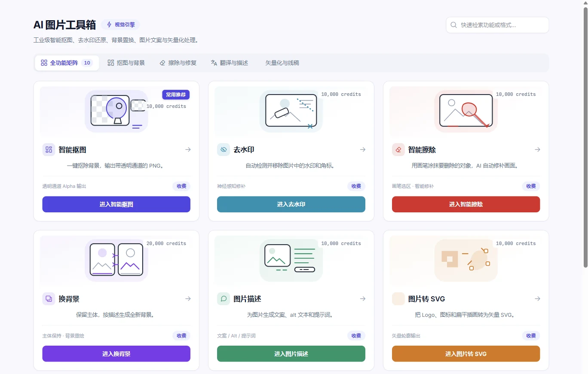Open the 擦除与修复 tab

178,63
